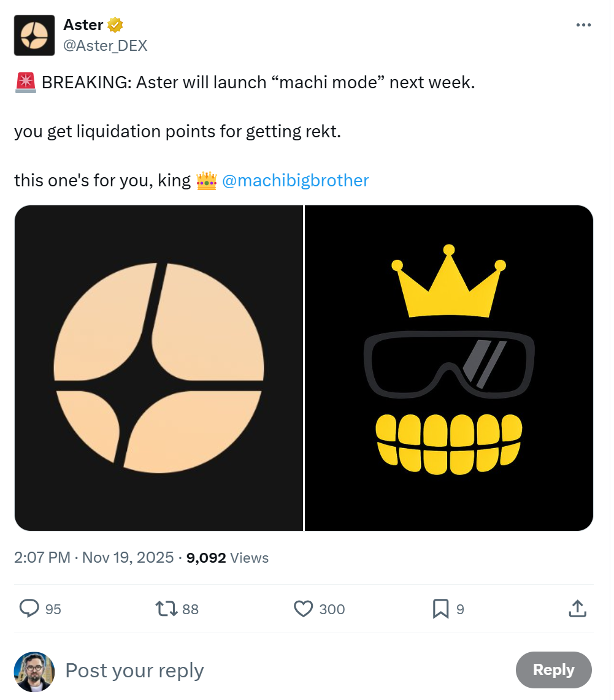This screenshot has width=614, height=700.
Task: Bookmark this post
Action: click(440, 609)
